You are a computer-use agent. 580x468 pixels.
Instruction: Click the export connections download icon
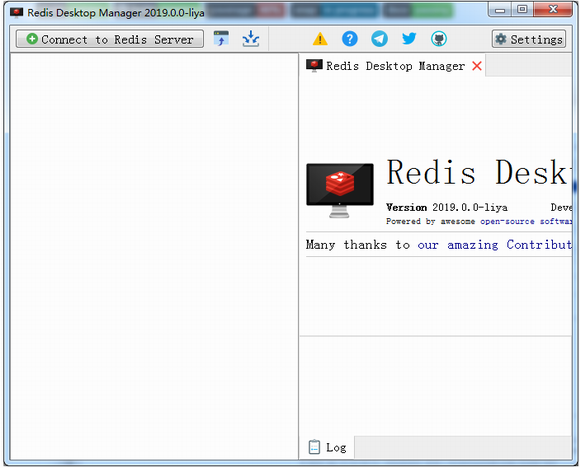coord(251,38)
